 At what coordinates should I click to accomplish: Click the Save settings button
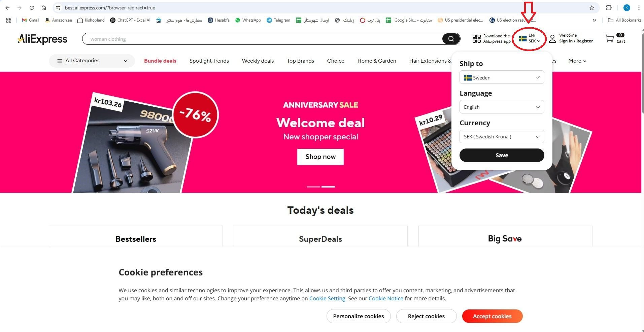[x=502, y=155]
